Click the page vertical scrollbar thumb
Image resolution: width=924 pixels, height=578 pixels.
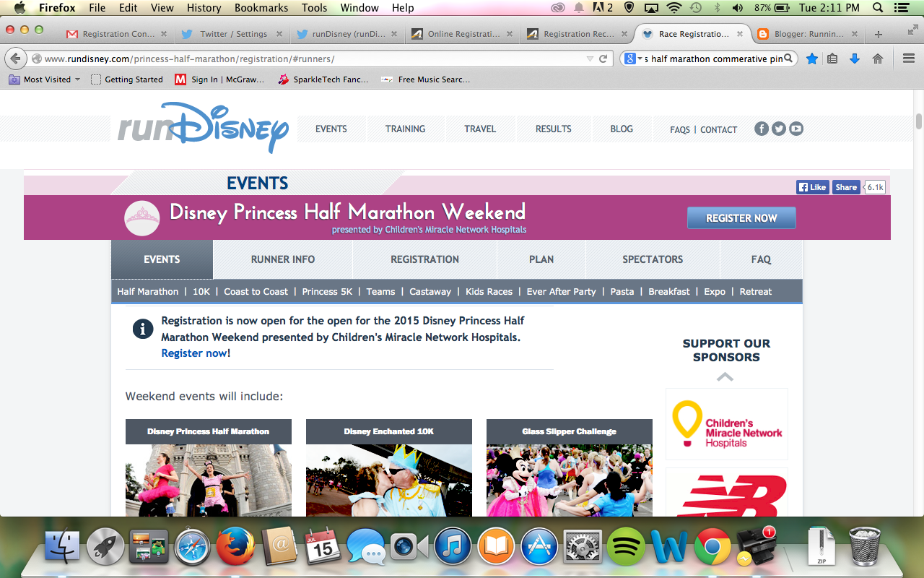918,121
